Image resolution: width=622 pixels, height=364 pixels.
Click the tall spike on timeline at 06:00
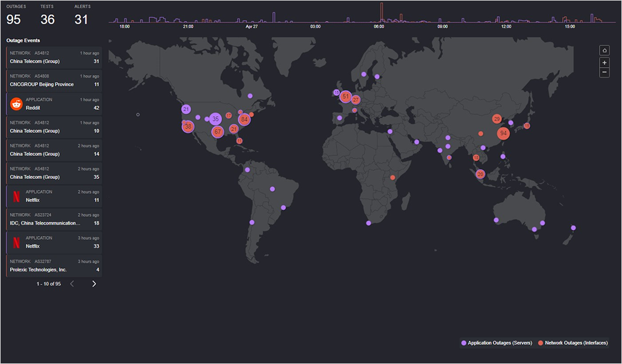[x=381, y=12]
